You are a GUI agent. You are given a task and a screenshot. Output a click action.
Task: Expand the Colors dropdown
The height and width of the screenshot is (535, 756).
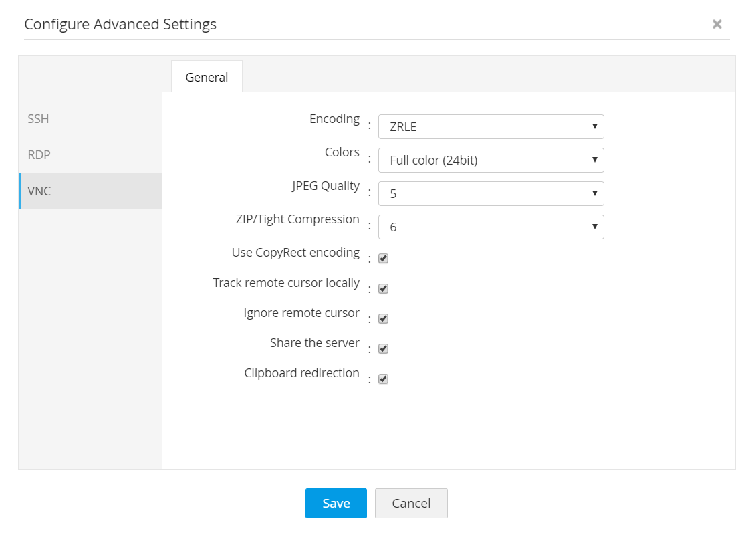[491, 160]
